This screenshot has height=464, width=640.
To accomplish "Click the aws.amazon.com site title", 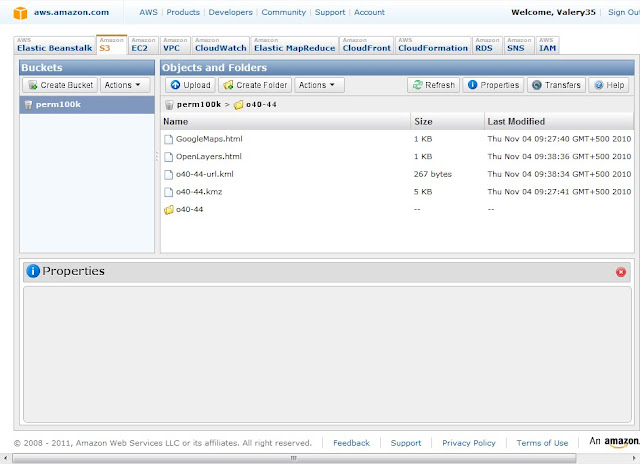I will (71, 12).
